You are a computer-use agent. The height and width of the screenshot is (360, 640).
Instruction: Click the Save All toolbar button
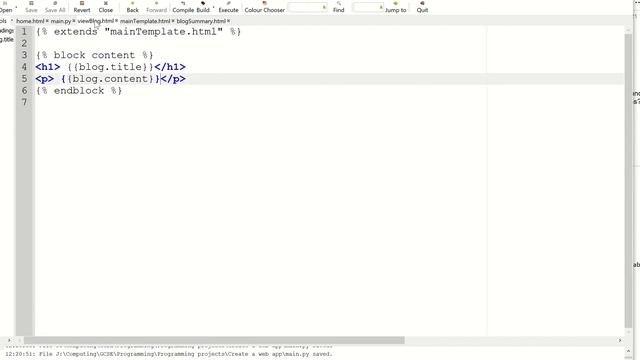coord(55,7)
